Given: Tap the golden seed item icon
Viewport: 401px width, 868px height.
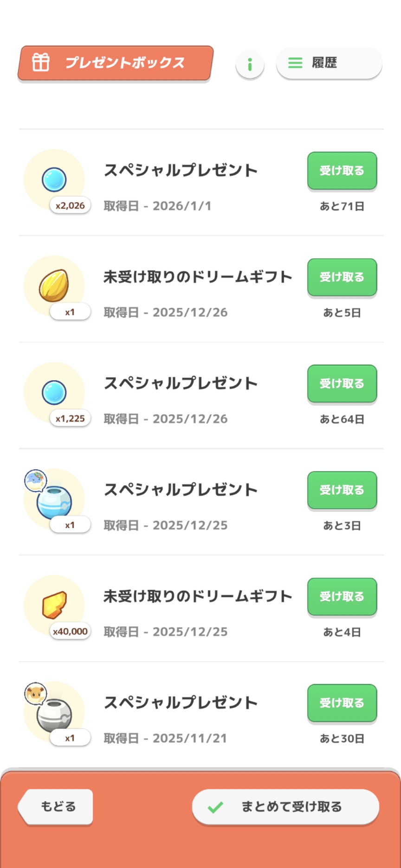Looking at the screenshot, I should click(x=54, y=285).
